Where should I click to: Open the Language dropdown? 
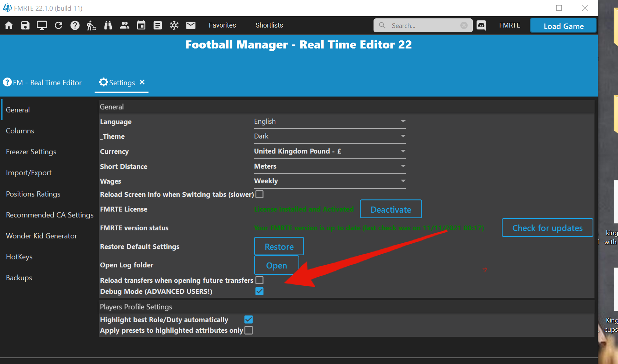click(330, 122)
